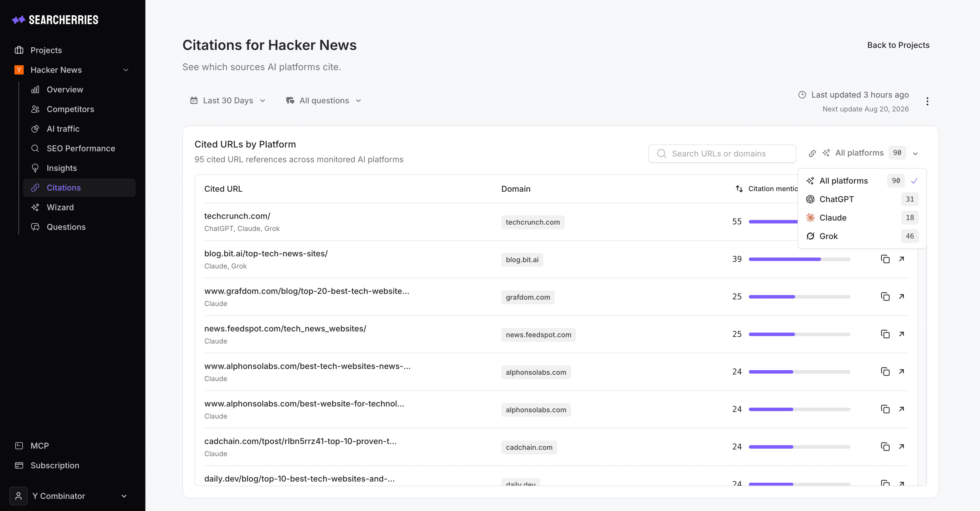The width and height of the screenshot is (980, 511).
Task: Go to Competitors section
Action: (70, 109)
